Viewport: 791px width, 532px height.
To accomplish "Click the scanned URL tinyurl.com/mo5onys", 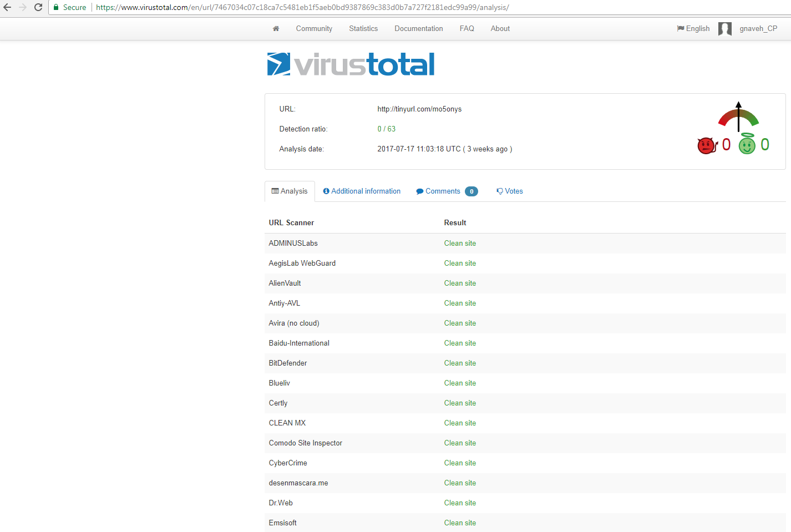I will pyautogui.click(x=419, y=109).
